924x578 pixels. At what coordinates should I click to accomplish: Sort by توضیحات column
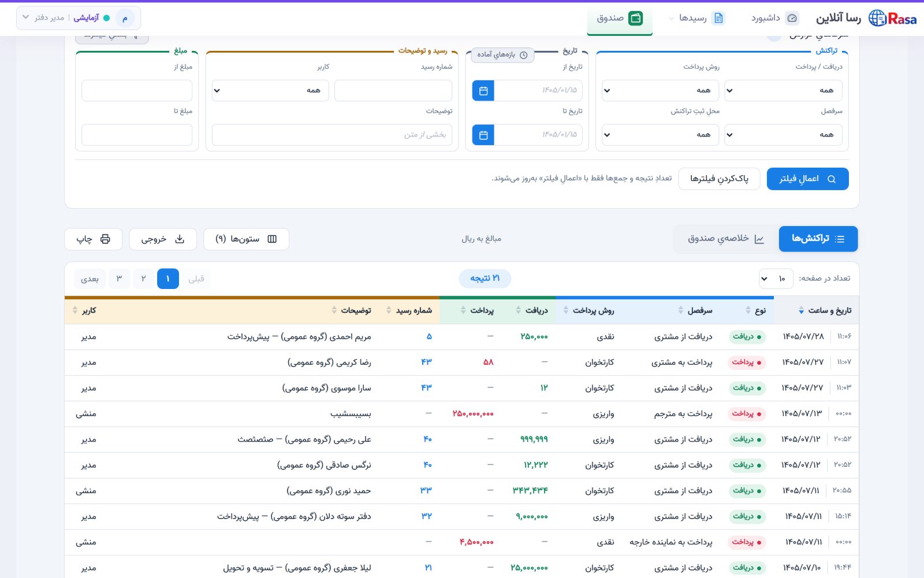tap(351, 311)
